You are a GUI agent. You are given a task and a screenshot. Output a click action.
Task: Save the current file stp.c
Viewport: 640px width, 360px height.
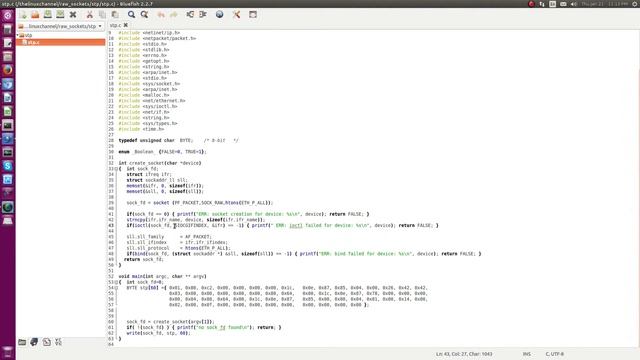tap(48, 15)
